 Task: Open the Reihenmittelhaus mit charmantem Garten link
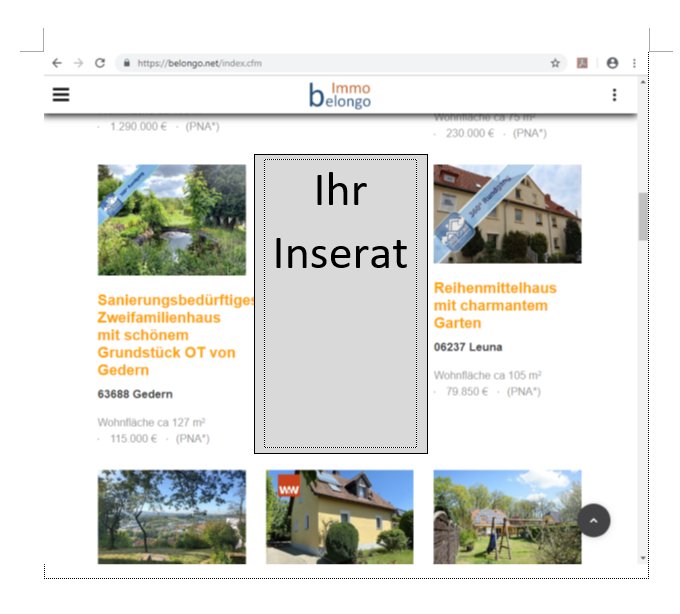click(495, 305)
